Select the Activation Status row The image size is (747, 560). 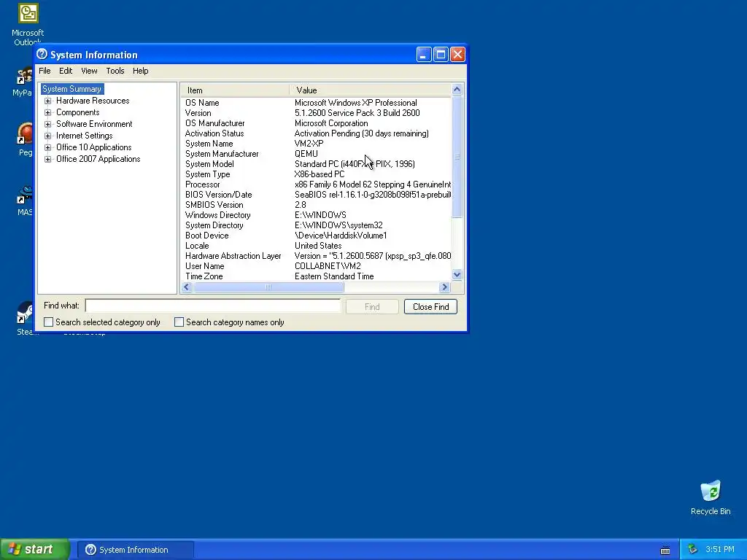[316, 133]
